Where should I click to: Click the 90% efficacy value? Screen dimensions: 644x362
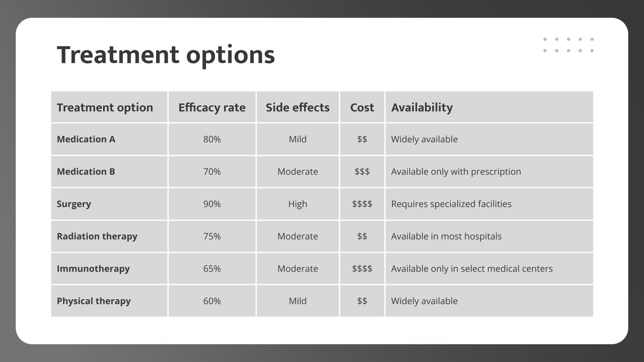point(212,204)
